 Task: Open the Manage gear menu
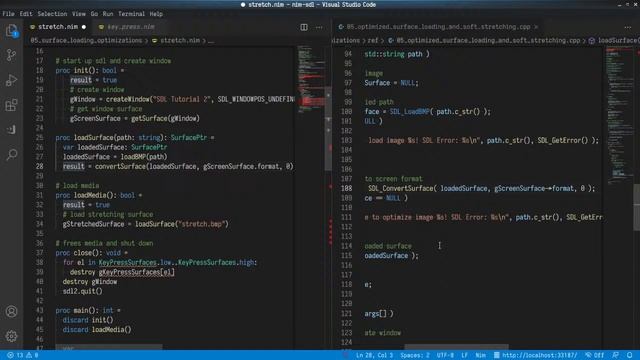[11, 336]
